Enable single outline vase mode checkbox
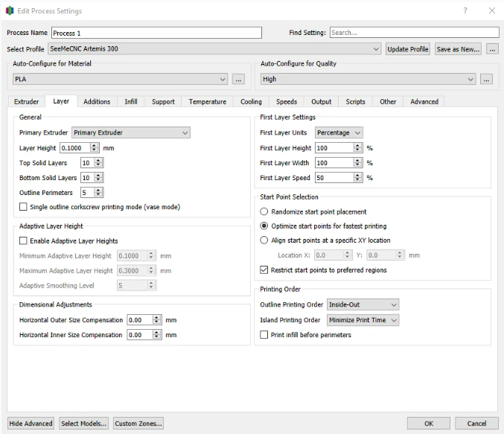 point(23,207)
